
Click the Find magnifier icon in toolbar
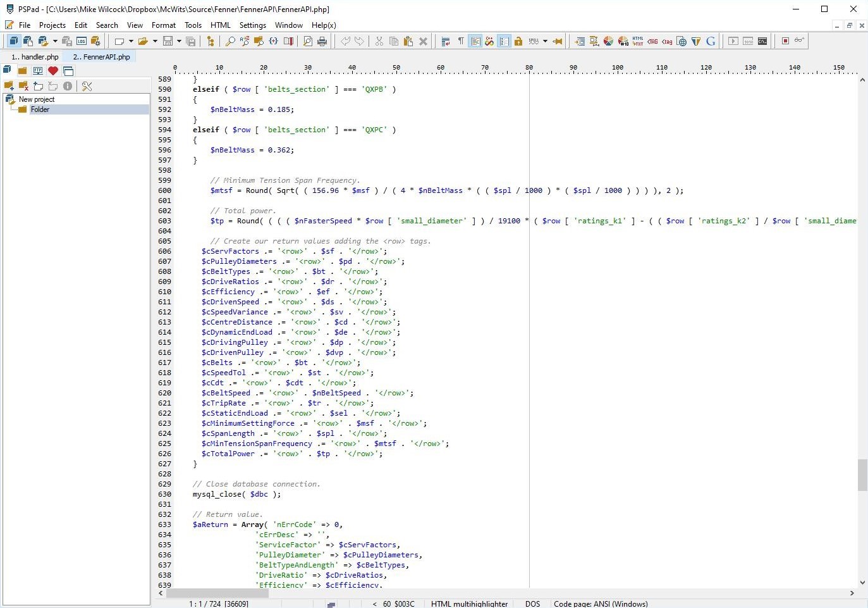click(x=230, y=41)
